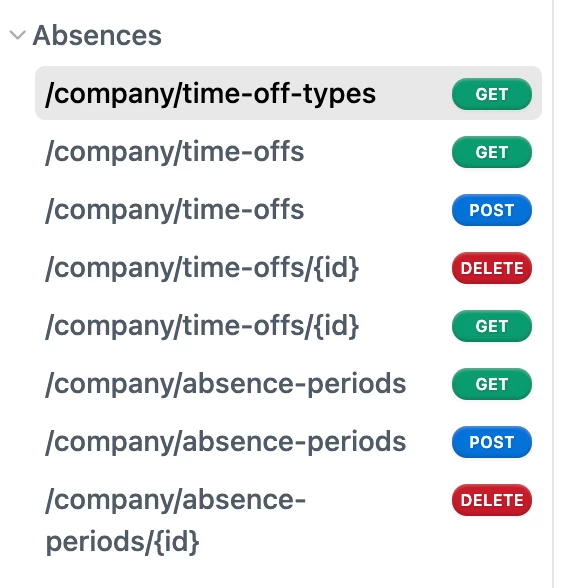Click the Absences section heading

pyautogui.click(x=97, y=35)
